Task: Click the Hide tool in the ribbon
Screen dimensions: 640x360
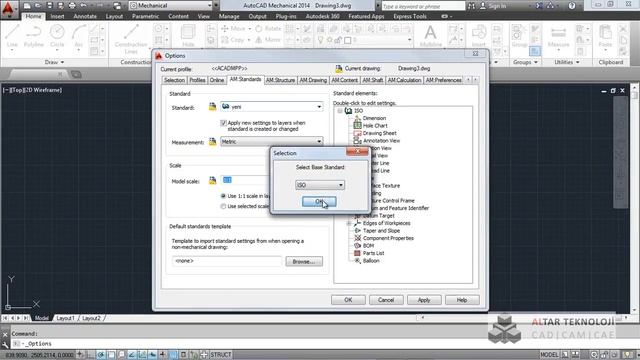Action: click(188, 36)
